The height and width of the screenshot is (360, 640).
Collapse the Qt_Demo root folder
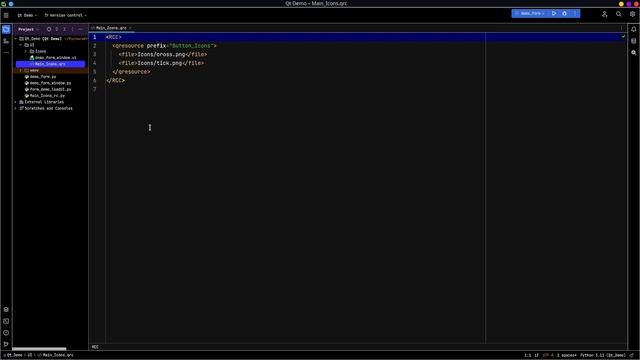click(16, 39)
